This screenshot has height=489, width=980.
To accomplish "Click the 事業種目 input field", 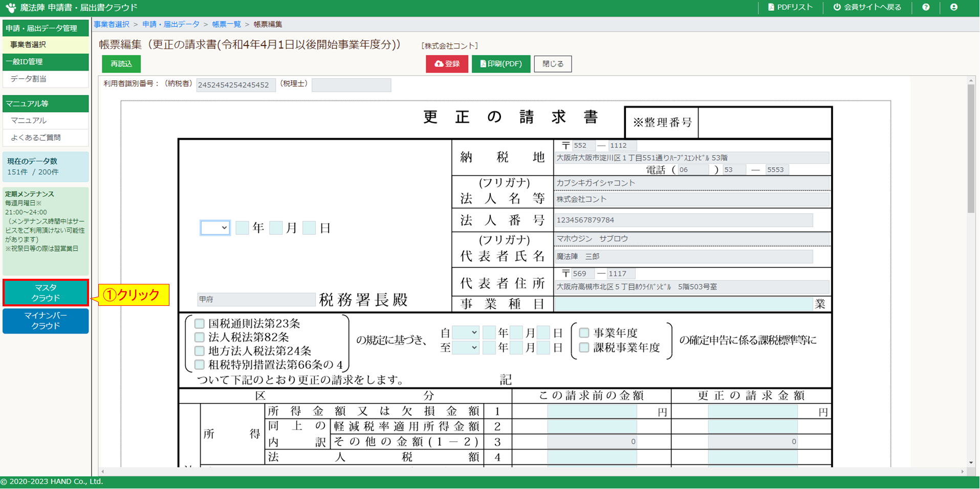I will [684, 304].
